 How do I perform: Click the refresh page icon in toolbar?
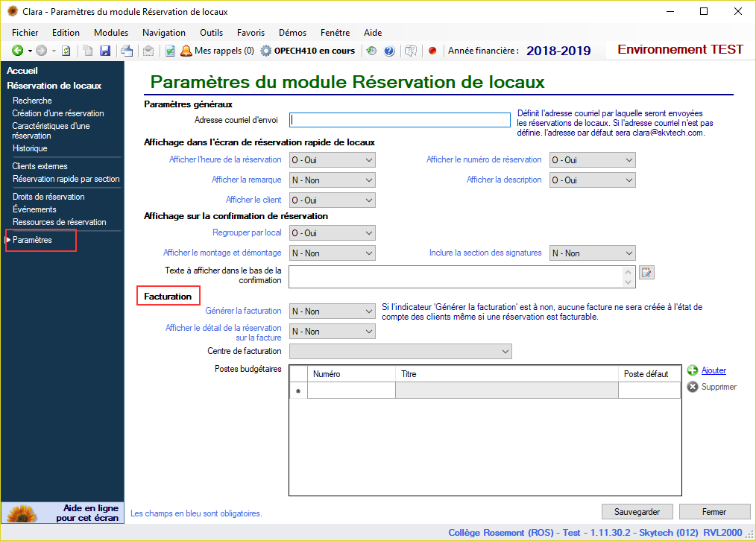pyautogui.click(x=66, y=51)
